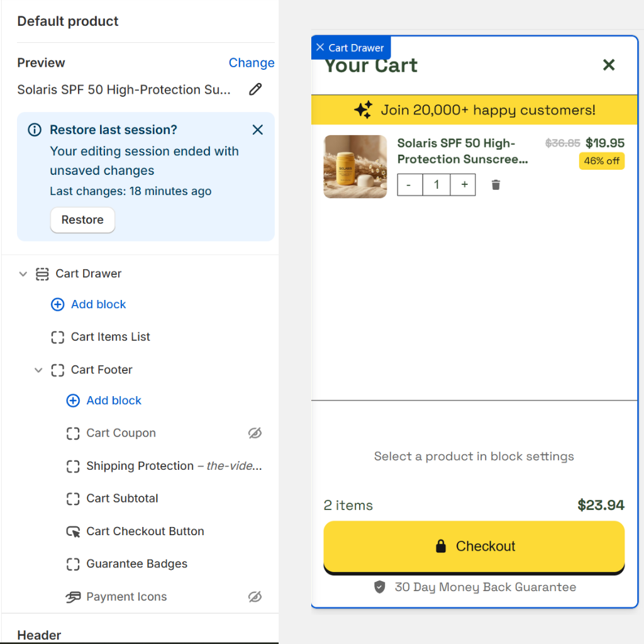
Task: Collapse the Cart Footer block group
Action: [x=38, y=370]
